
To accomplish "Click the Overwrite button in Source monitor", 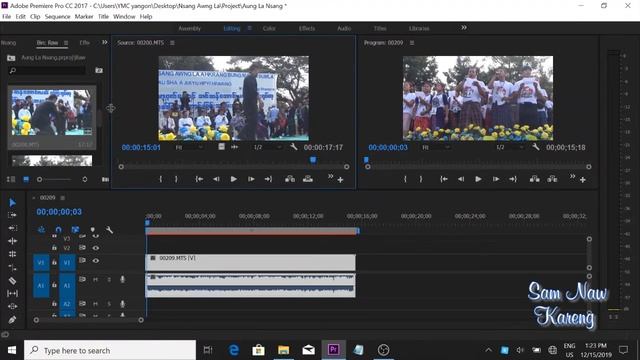I will 308,179.
